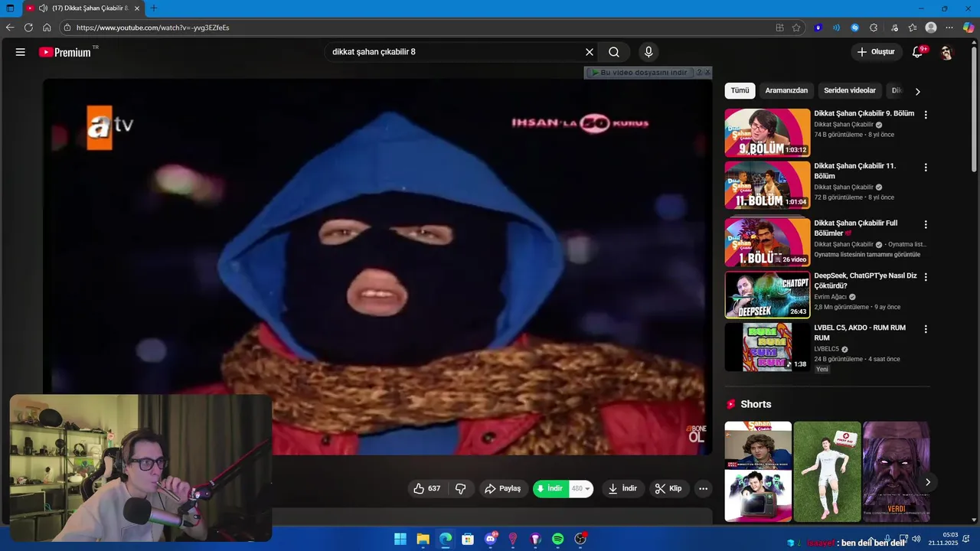Open the DeepSeek video thumbnail
Image resolution: width=980 pixels, height=551 pixels.
767,295
